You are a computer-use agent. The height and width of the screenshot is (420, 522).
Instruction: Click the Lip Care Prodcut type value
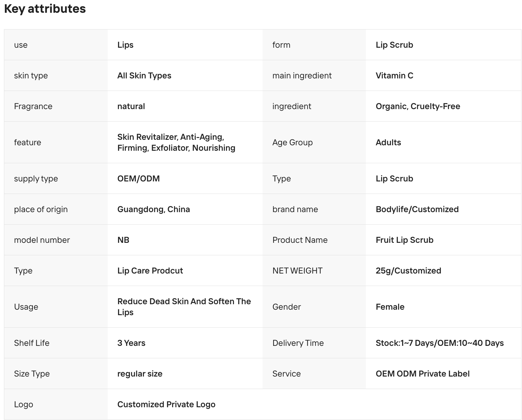(x=150, y=271)
